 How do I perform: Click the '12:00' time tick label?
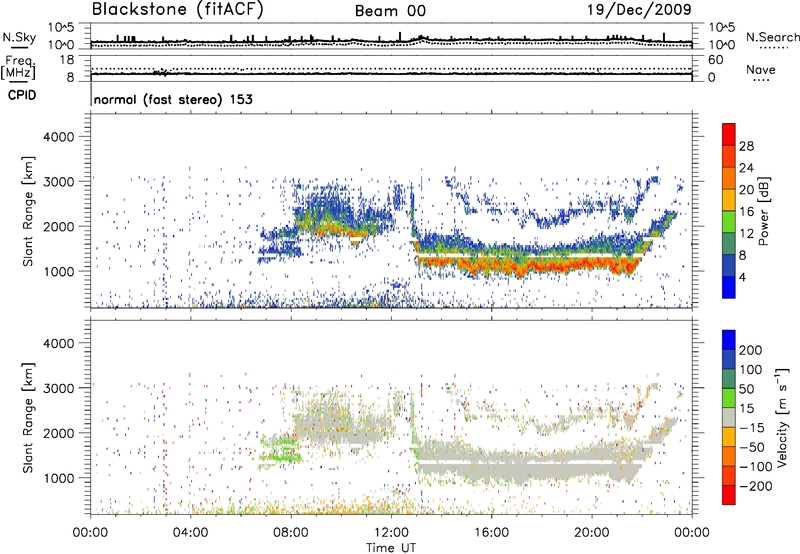(391, 533)
